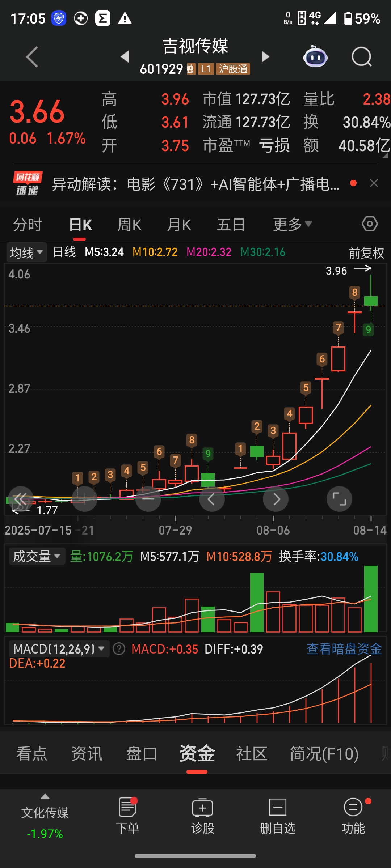This screenshot has width=391, height=868.
Task: Move chart left with round arrow button
Action: (212, 499)
